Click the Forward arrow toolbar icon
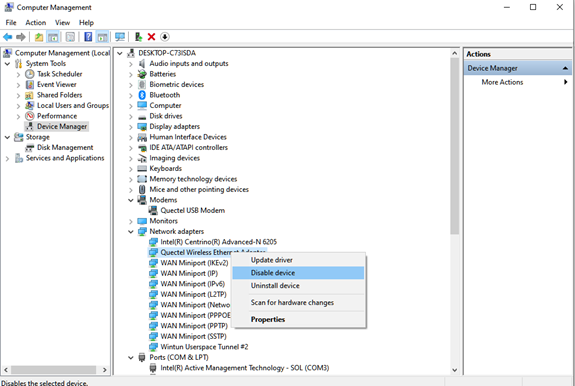575x386 pixels. [21, 37]
